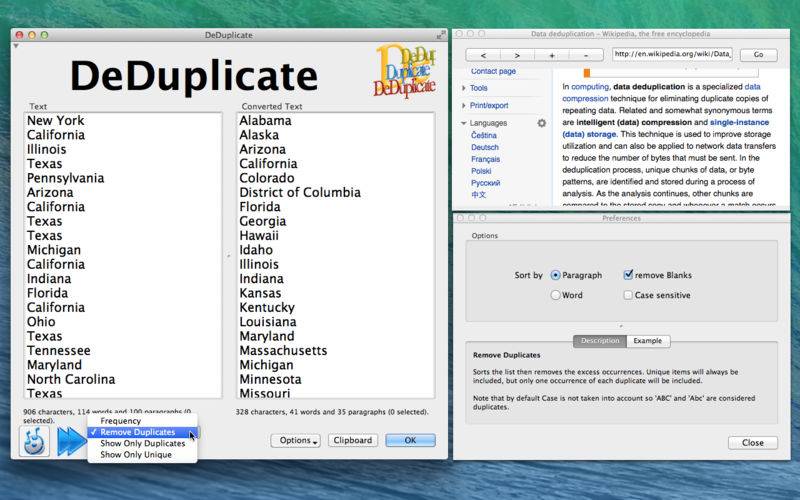
Task: Click 'Minnesota' in Converted Text list
Action: click(x=270, y=379)
